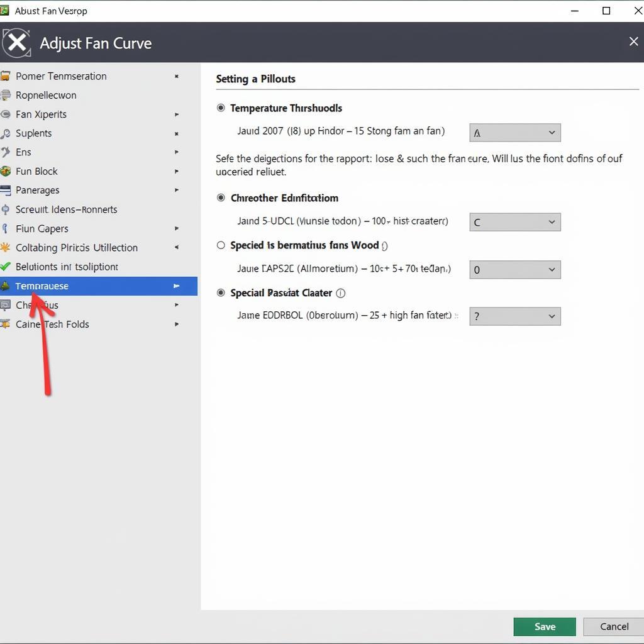Collapse the Coltabing Pliritis Utillection arrow

[x=177, y=247]
